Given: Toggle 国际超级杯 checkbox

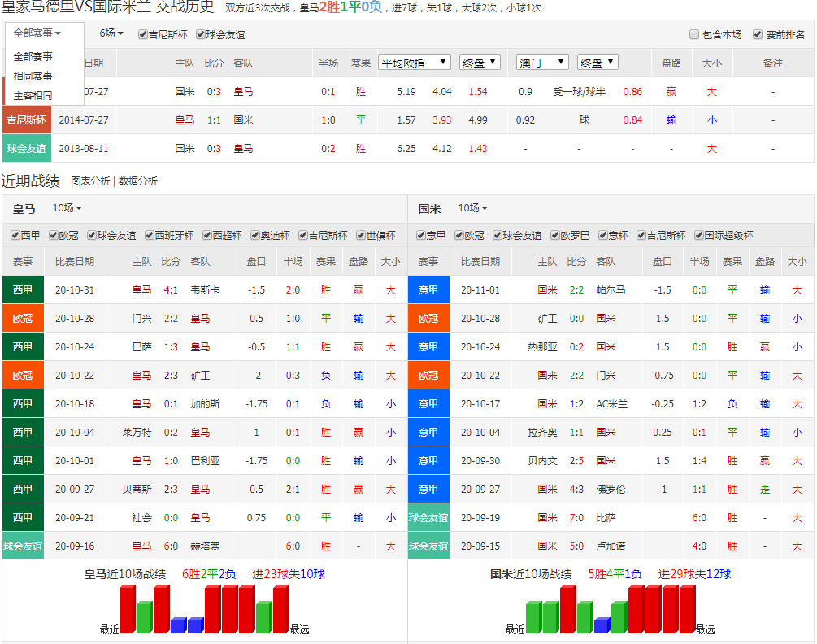Looking at the screenshot, I should coord(699,236).
